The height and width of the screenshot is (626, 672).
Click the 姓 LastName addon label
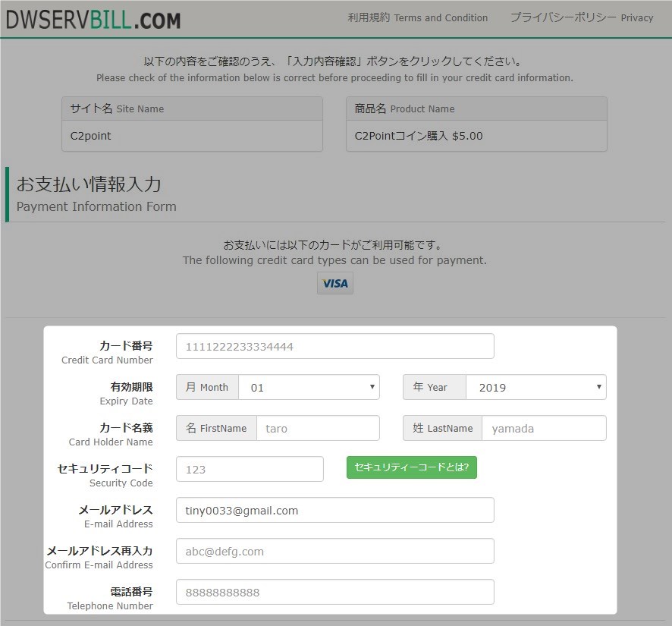click(x=442, y=428)
